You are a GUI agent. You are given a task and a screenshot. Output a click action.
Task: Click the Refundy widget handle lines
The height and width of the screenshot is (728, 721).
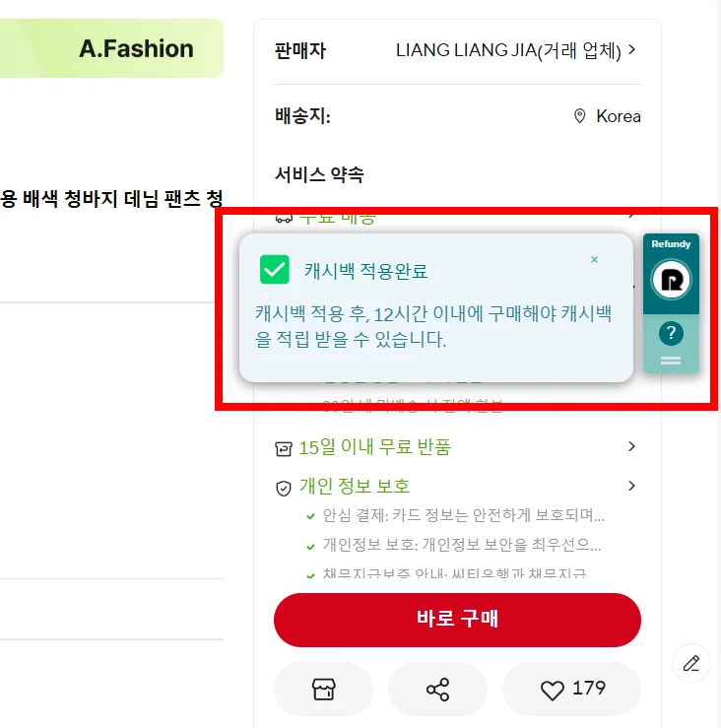671,361
